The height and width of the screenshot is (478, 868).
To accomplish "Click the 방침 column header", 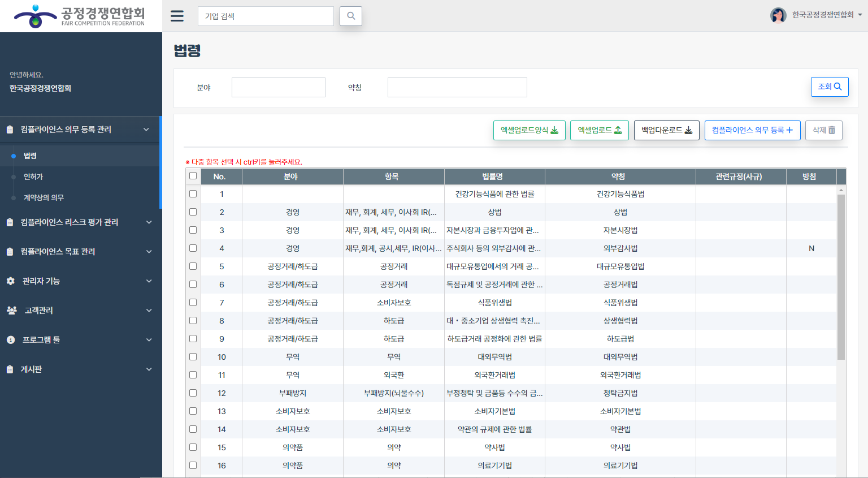I will (x=811, y=176).
